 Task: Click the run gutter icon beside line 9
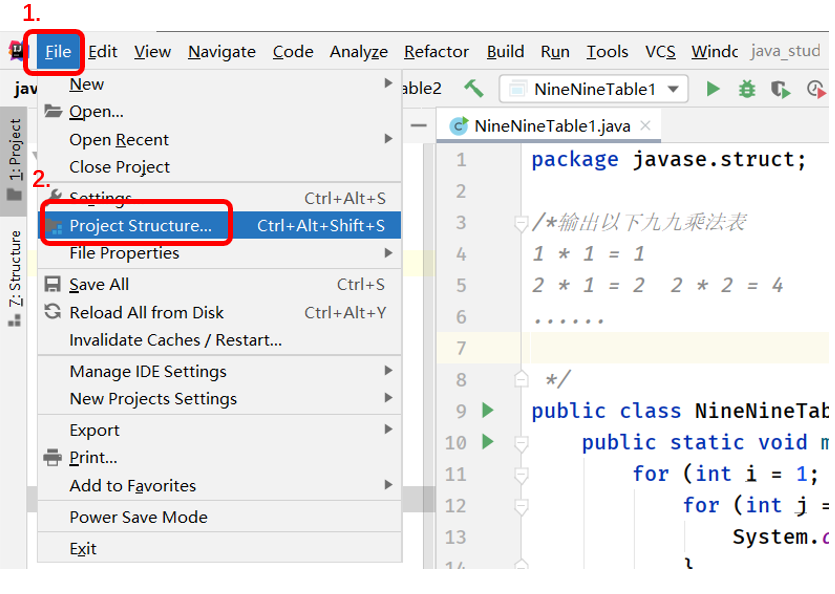pos(487,411)
